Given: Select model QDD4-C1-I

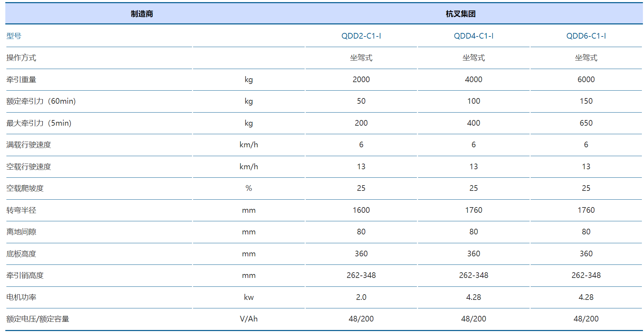Looking at the screenshot, I should (474, 36).
